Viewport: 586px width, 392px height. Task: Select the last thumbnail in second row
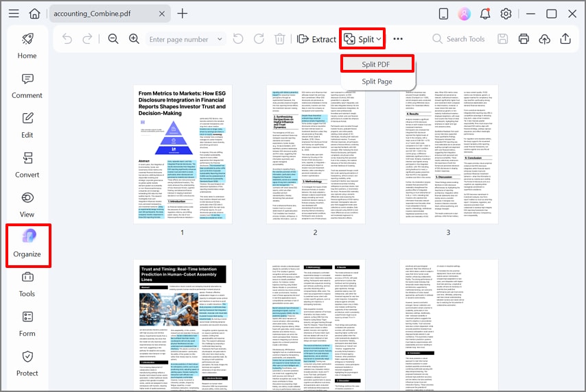[449, 325]
